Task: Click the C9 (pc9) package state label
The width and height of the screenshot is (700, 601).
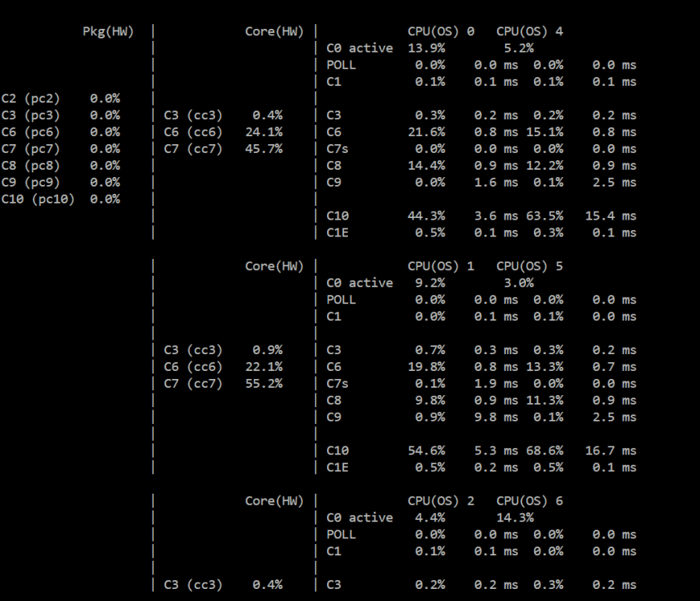Action: pos(30,183)
